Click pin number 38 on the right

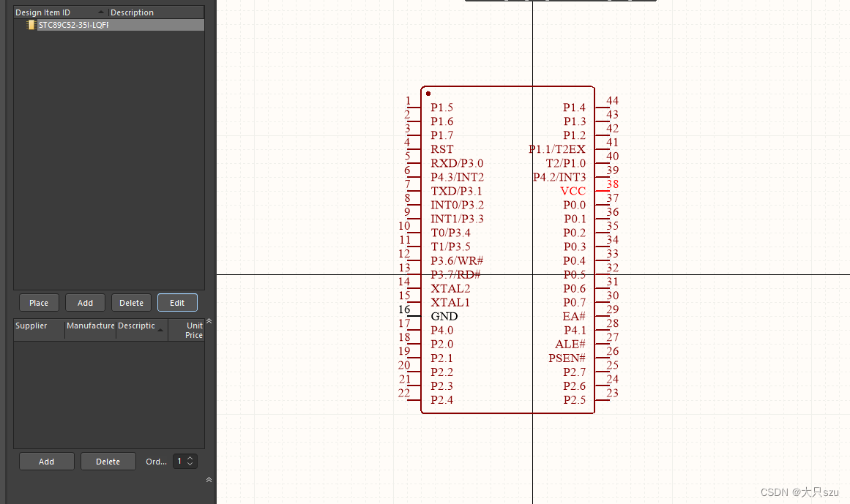[x=613, y=184]
